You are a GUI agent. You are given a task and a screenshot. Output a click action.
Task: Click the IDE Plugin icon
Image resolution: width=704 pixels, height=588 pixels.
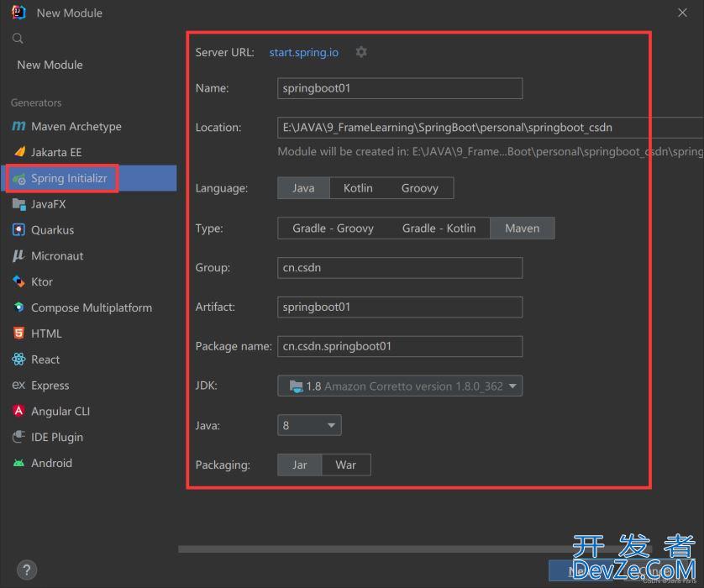[x=18, y=436]
